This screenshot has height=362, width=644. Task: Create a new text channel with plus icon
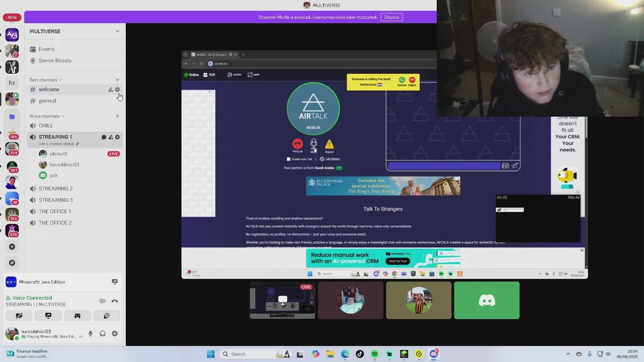pos(117,80)
